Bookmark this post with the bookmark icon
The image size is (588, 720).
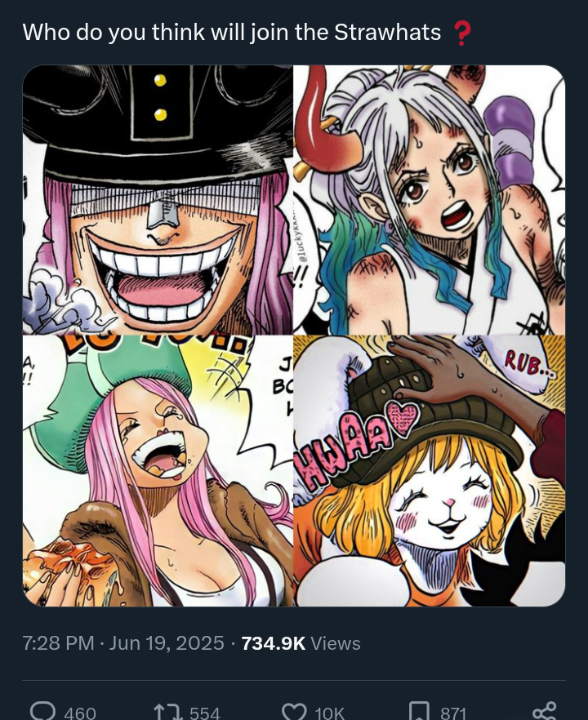(420, 712)
